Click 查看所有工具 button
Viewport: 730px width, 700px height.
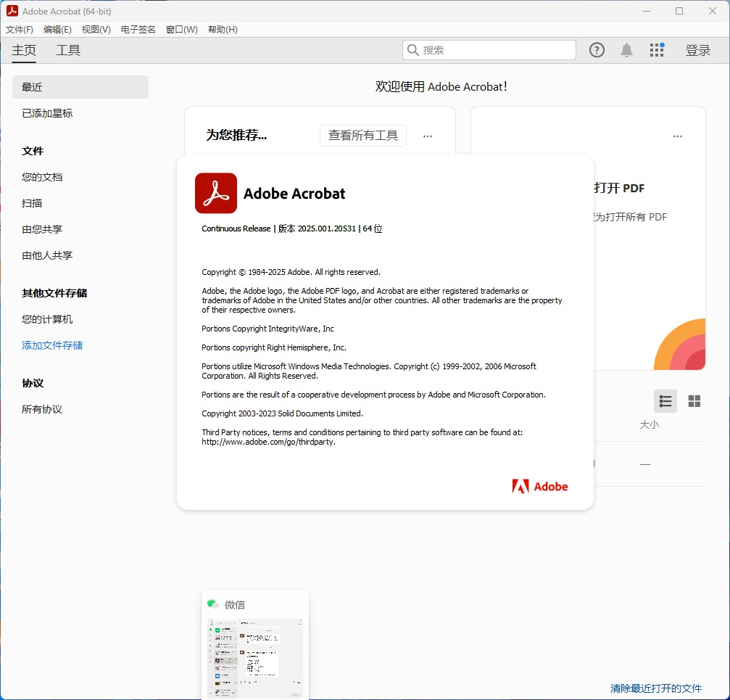[362, 136]
